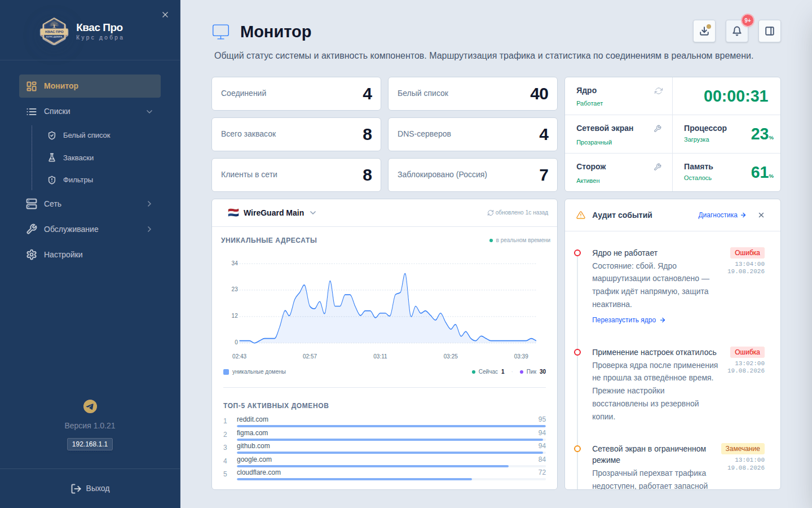Click the monitor icon beside page title
Viewport: 812px width, 508px height.
[220, 32]
